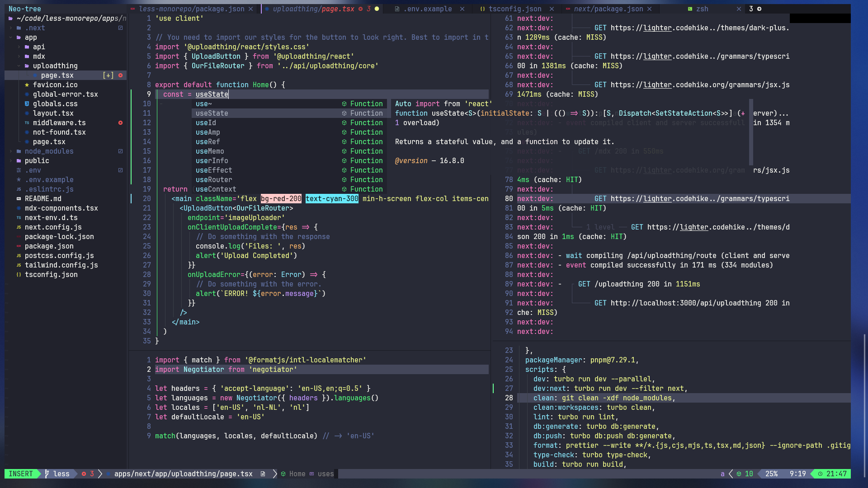Close the less-monorepo/package.json tab

click(250, 9)
